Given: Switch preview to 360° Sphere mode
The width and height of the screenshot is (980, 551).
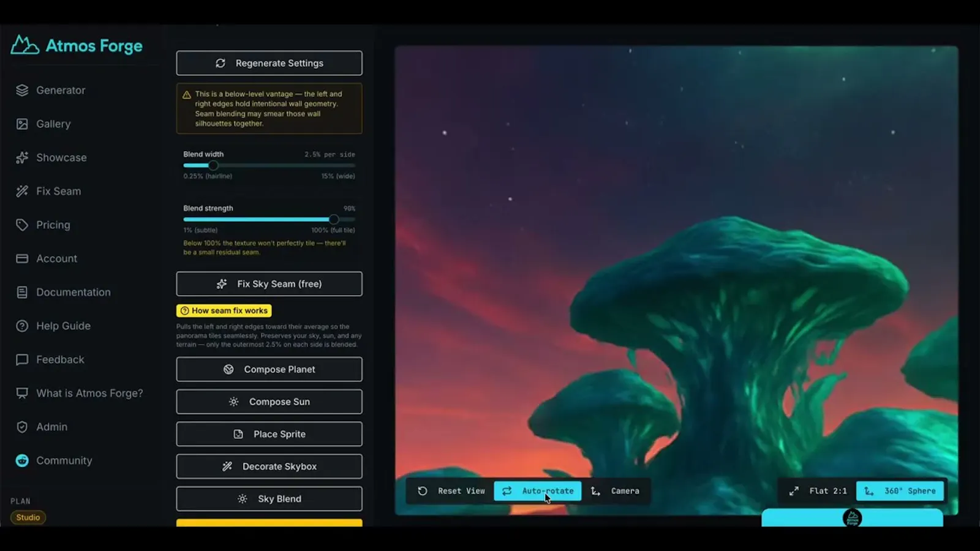Looking at the screenshot, I should [x=900, y=491].
